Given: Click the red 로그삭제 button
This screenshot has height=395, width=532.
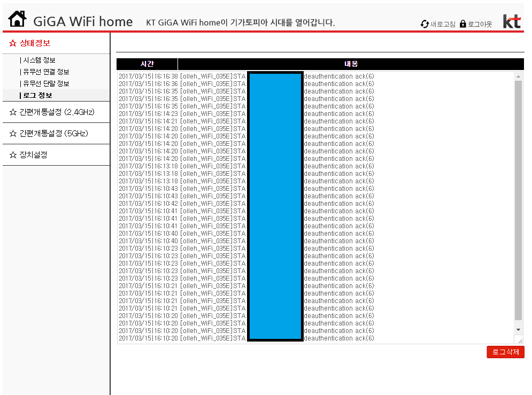Looking at the screenshot, I should pos(505,352).
